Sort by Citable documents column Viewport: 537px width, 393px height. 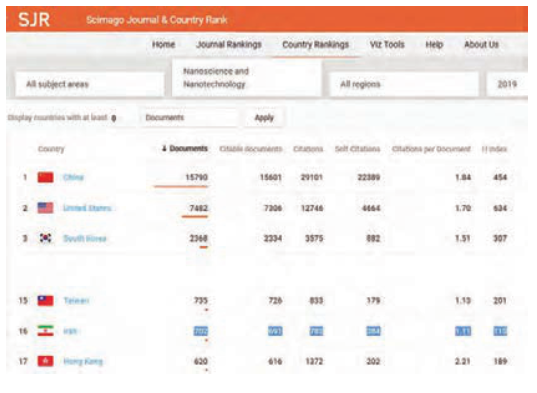pyautogui.click(x=251, y=149)
